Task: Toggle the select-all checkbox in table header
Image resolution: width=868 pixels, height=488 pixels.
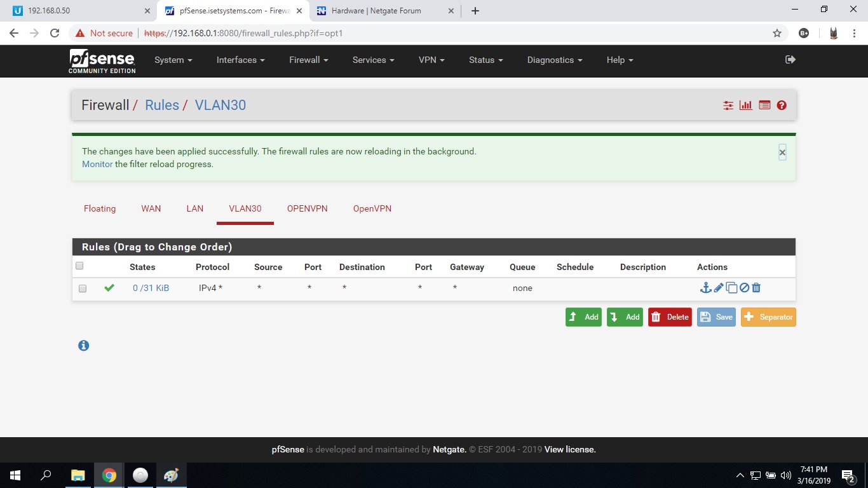Action: tap(79, 266)
